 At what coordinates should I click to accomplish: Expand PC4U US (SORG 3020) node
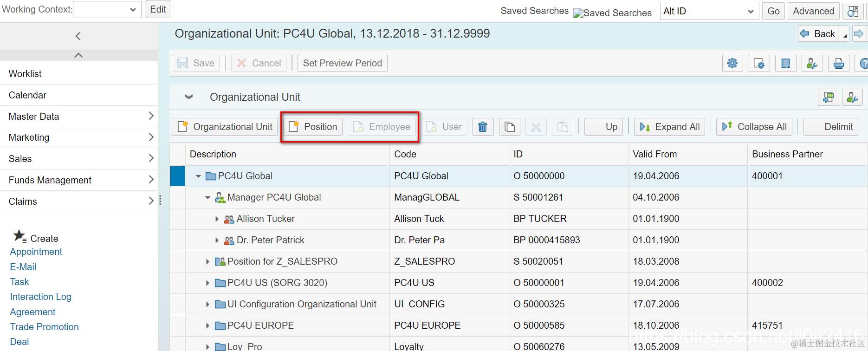[x=207, y=283]
